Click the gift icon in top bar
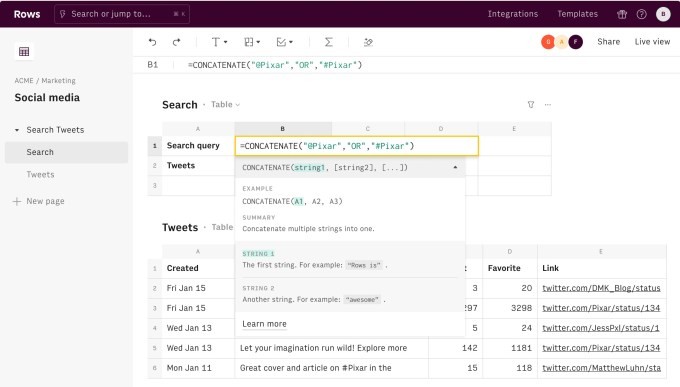Viewport: 680px width, 387px height. 622,14
